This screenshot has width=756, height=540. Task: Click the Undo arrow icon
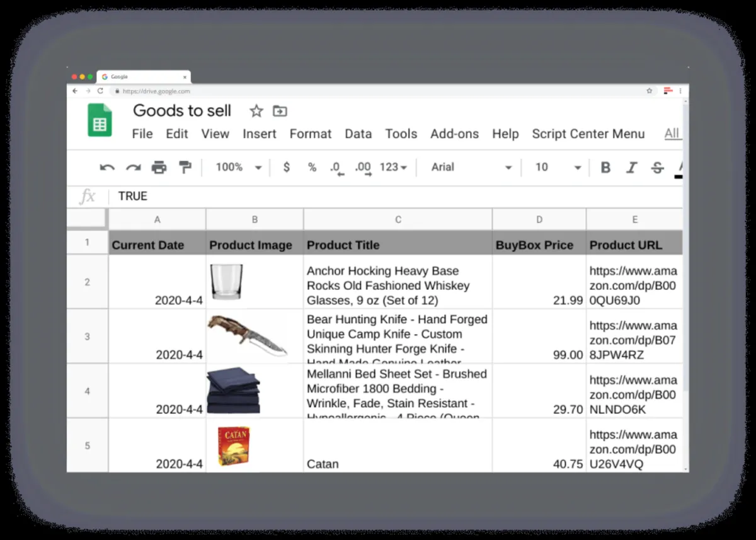coord(107,167)
